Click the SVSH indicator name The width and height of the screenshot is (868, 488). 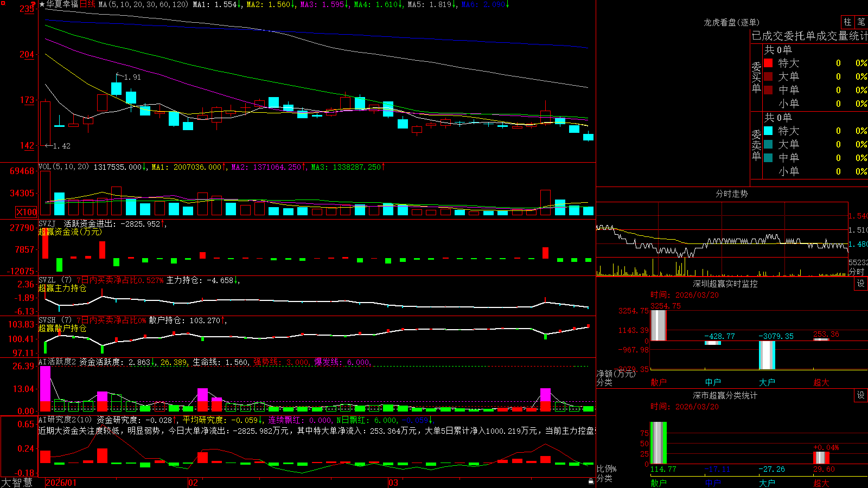47,320
